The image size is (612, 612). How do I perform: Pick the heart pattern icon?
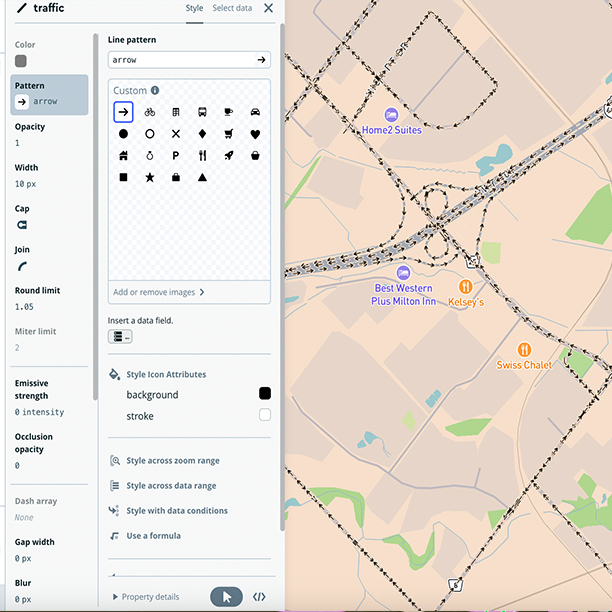click(x=255, y=134)
